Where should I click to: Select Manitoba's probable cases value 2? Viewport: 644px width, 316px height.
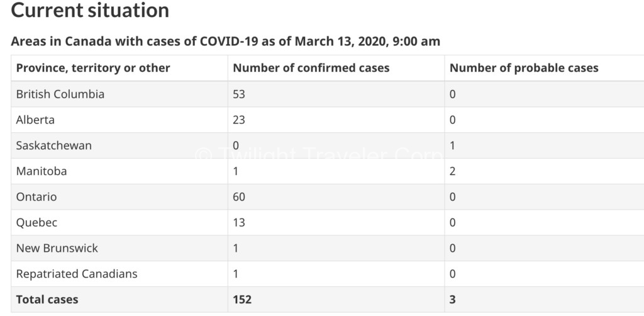click(452, 171)
